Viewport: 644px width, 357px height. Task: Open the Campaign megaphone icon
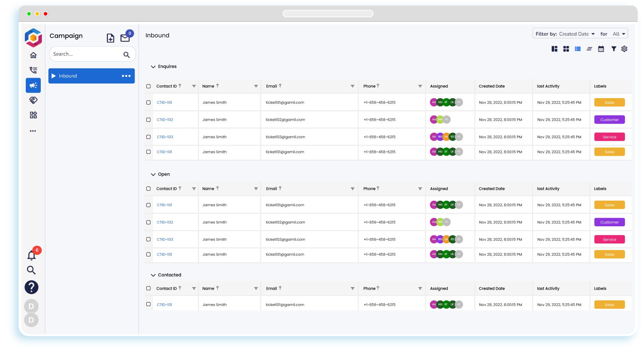click(33, 85)
